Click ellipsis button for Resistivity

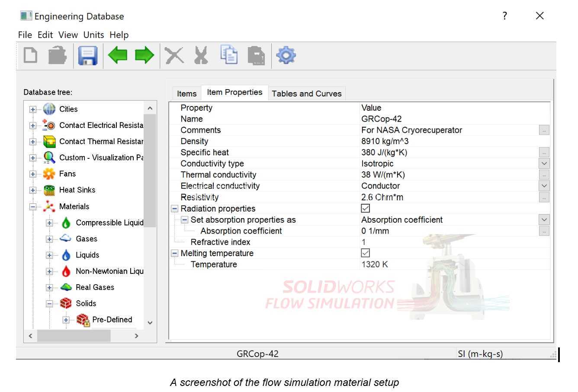(544, 197)
